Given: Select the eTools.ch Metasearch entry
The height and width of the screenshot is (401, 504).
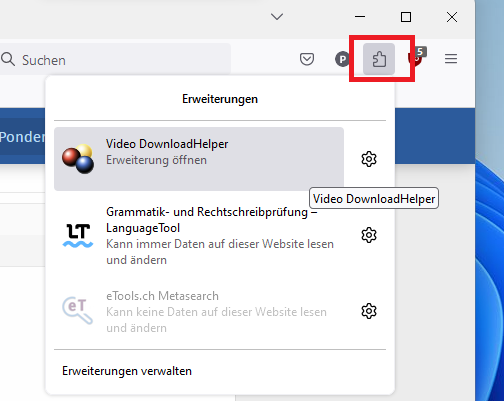Looking at the screenshot, I should click(x=199, y=311).
